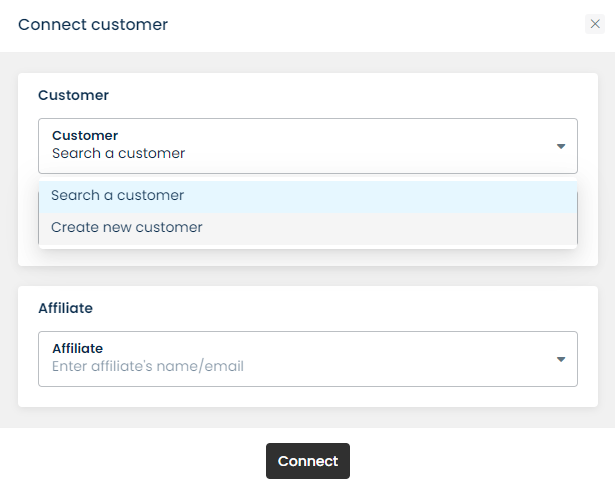615x489 pixels.
Task: Click the Connect button
Action: [x=307, y=461]
